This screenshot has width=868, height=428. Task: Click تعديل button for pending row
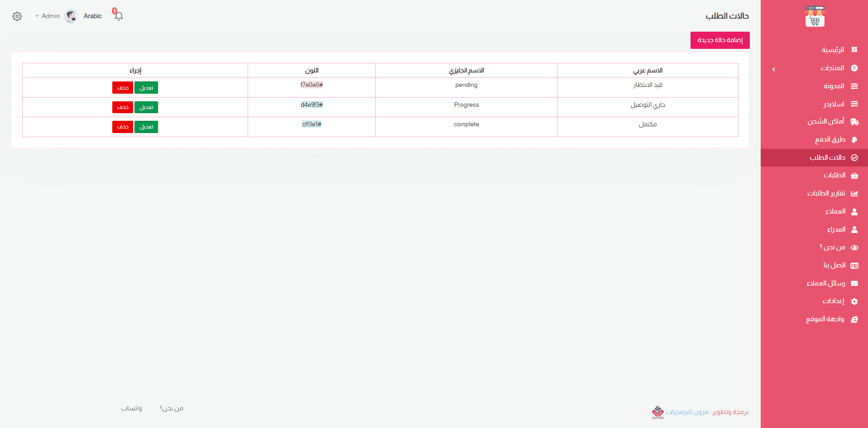pyautogui.click(x=146, y=88)
